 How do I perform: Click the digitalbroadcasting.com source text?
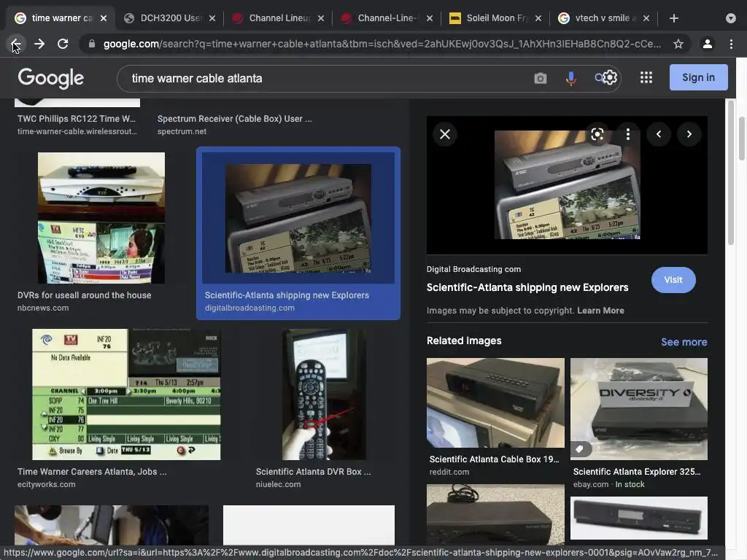click(x=249, y=308)
